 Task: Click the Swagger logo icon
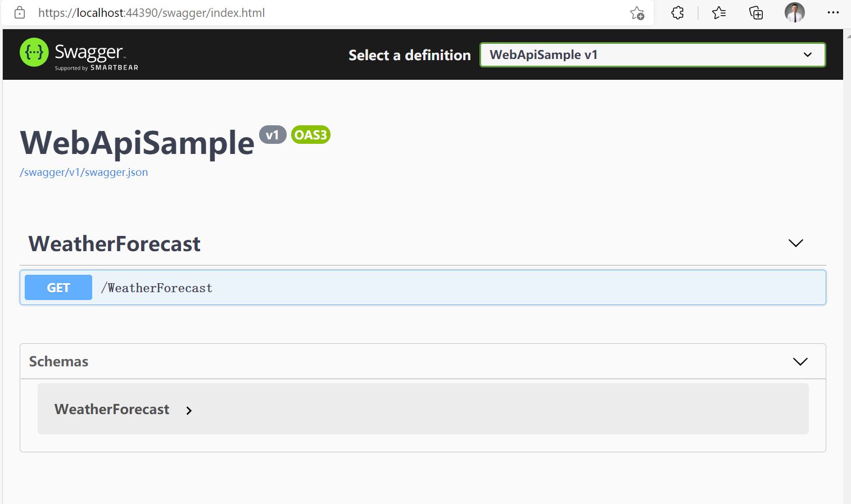34,52
